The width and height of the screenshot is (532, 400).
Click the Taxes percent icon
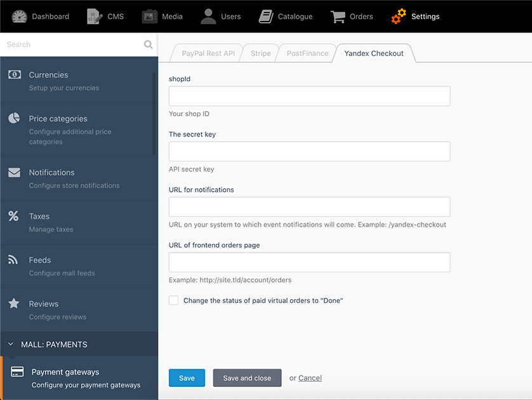click(13, 216)
